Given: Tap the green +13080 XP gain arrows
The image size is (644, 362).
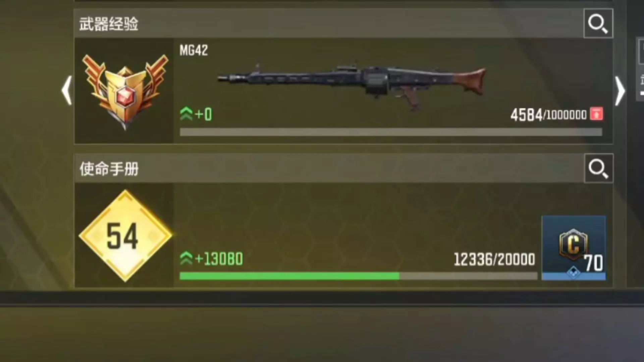Looking at the screenshot, I should [x=186, y=258].
